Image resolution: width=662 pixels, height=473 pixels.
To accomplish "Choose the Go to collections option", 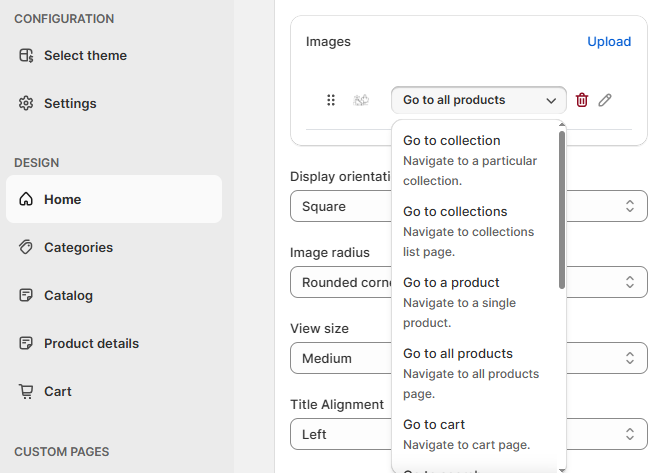I will coord(476,231).
